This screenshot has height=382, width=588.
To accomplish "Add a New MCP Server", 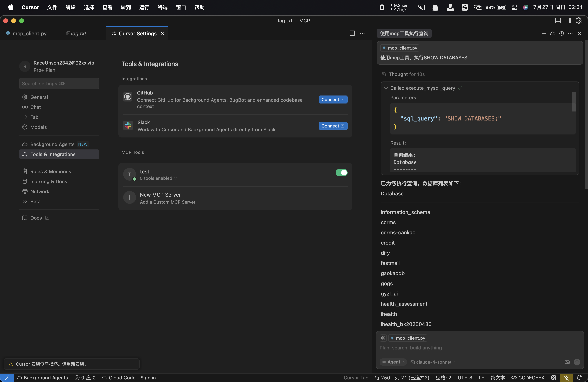I will [x=160, y=198].
